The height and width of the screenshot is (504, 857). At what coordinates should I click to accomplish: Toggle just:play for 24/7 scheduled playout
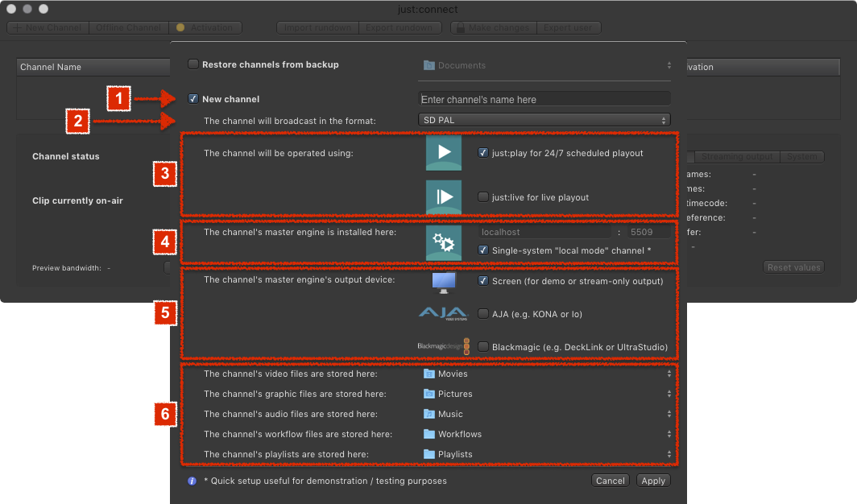tap(482, 153)
